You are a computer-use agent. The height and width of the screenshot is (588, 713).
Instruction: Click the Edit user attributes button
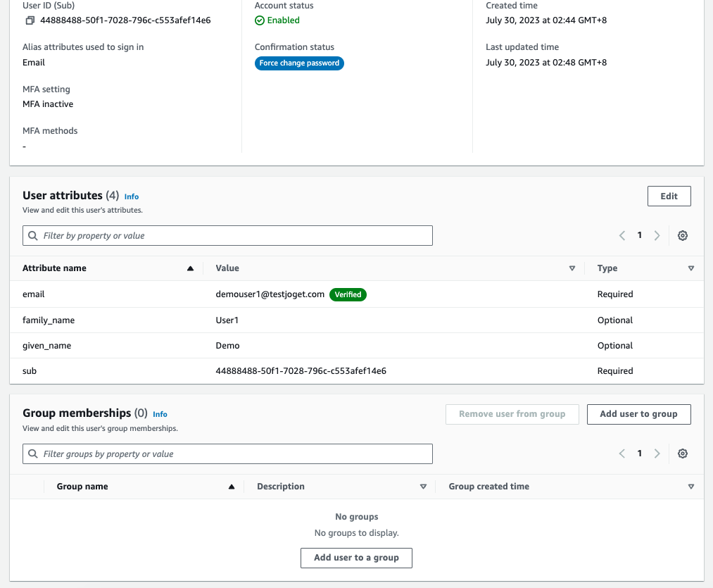(669, 196)
